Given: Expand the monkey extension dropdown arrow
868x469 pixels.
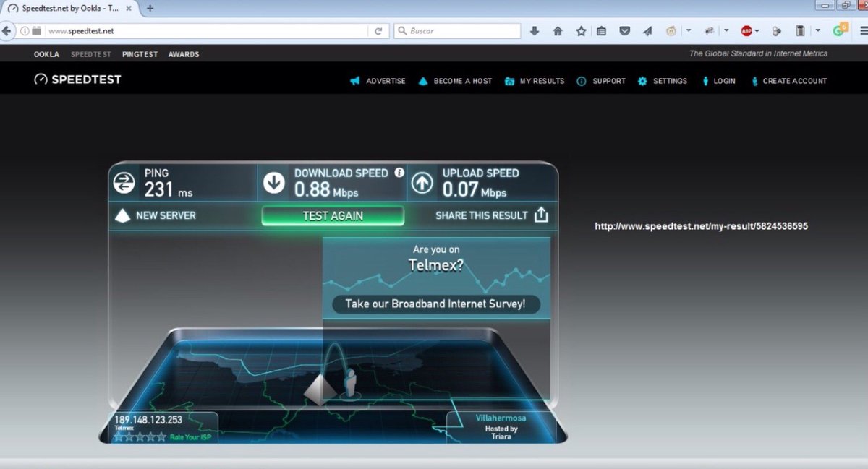Looking at the screenshot, I should pyautogui.click(x=688, y=31).
